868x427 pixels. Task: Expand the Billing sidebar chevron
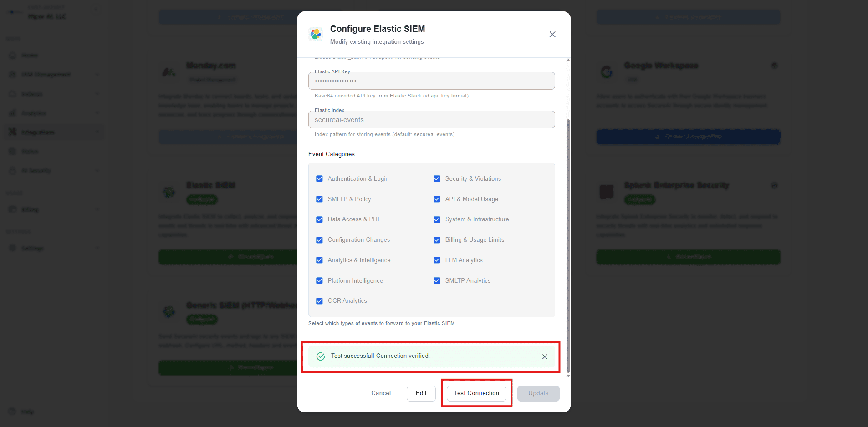point(97,209)
